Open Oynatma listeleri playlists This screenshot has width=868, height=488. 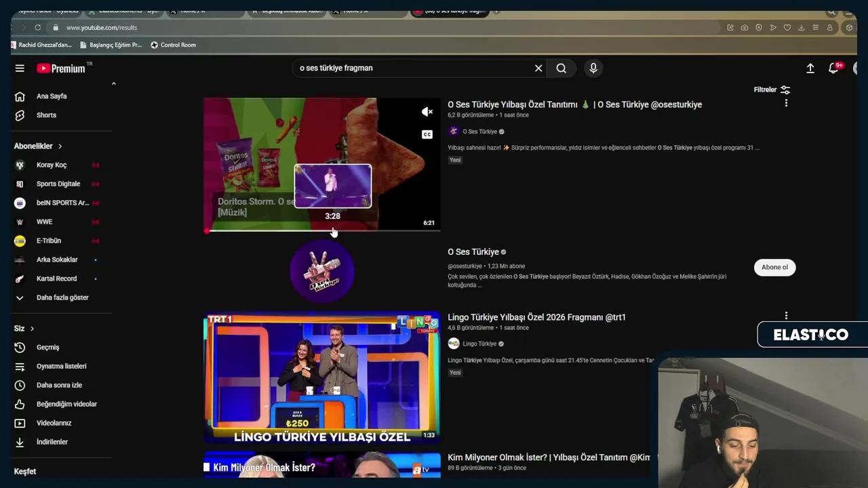61,367
